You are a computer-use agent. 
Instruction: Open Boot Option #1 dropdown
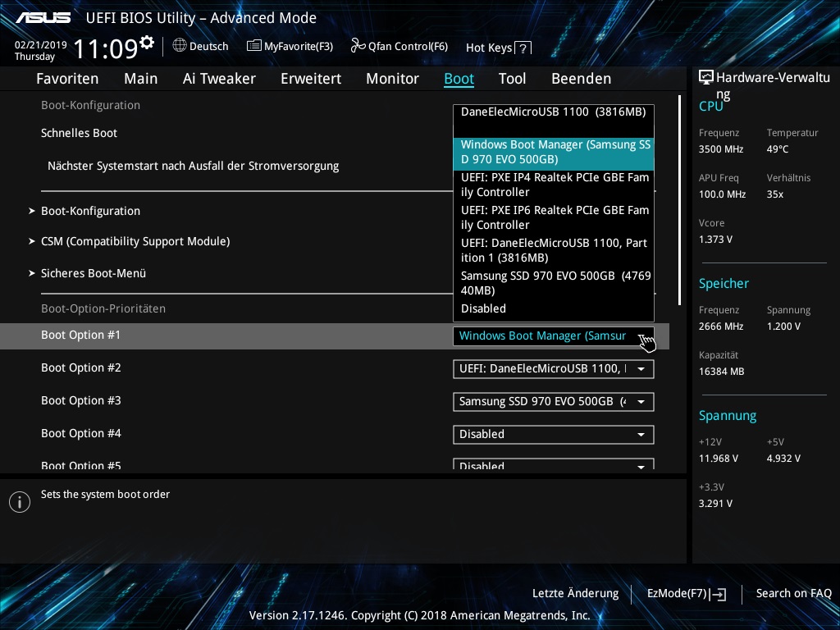tap(554, 336)
